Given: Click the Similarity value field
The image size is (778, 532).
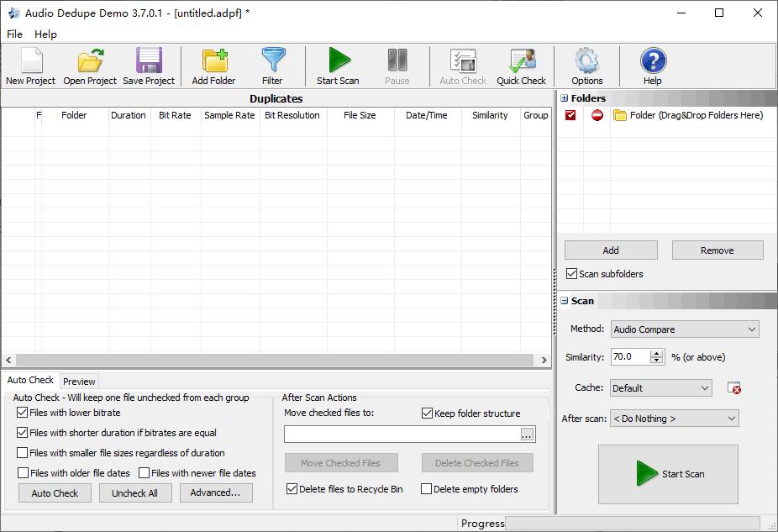Looking at the screenshot, I should (x=631, y=357).
